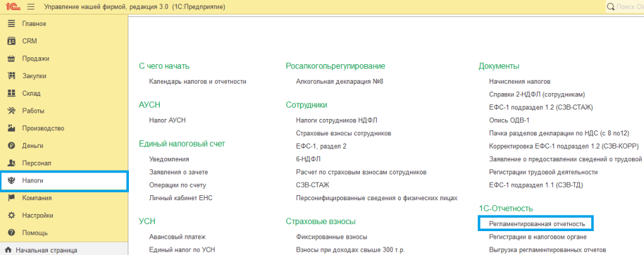Click the Склад warehouse icon
Image resolution: width=644 pixels, height=255 pixels.
pyautogui.click(x=11, y=93)
